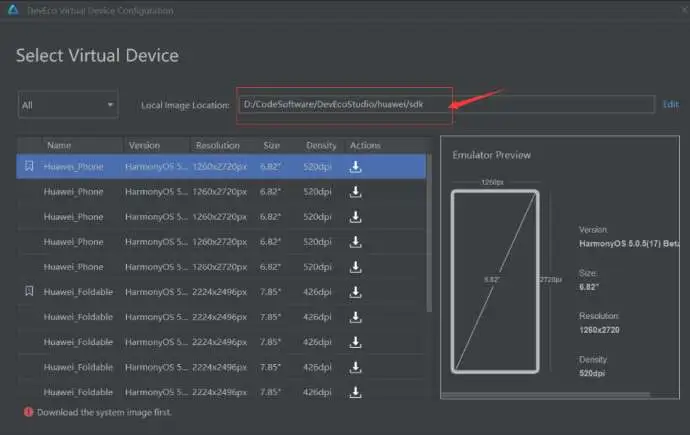Click the 1260x2720 resolution value in preview

(x=599, y=330)
